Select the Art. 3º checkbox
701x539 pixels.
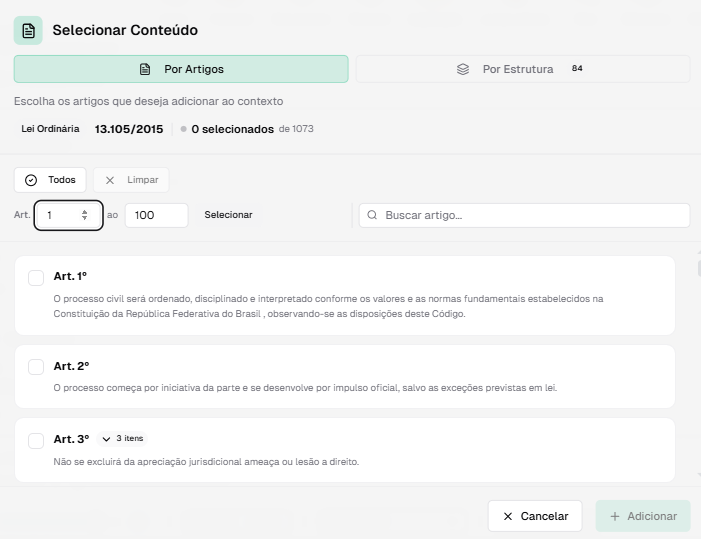click(36, 440)
